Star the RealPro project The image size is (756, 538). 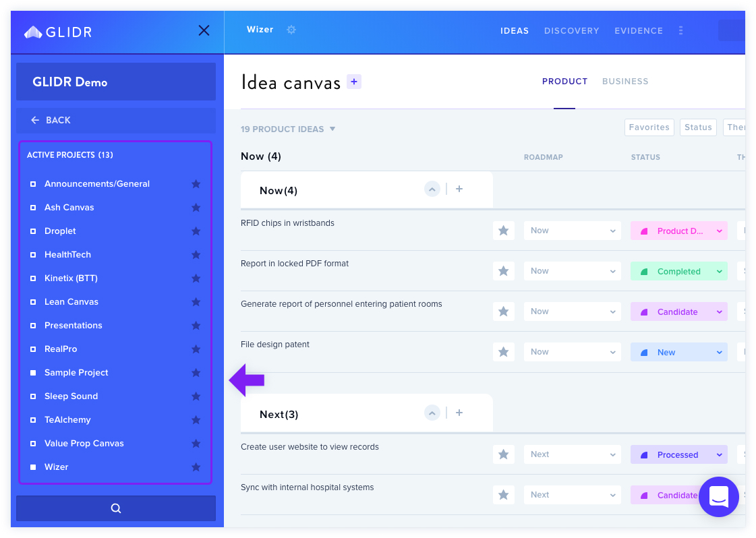pyautogui.click(x=196, y=349)
